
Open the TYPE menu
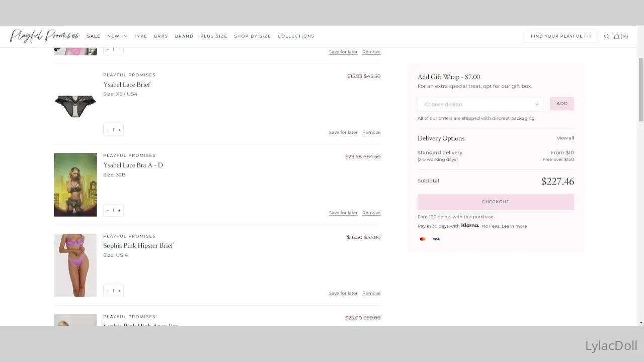tap(140, 36)
